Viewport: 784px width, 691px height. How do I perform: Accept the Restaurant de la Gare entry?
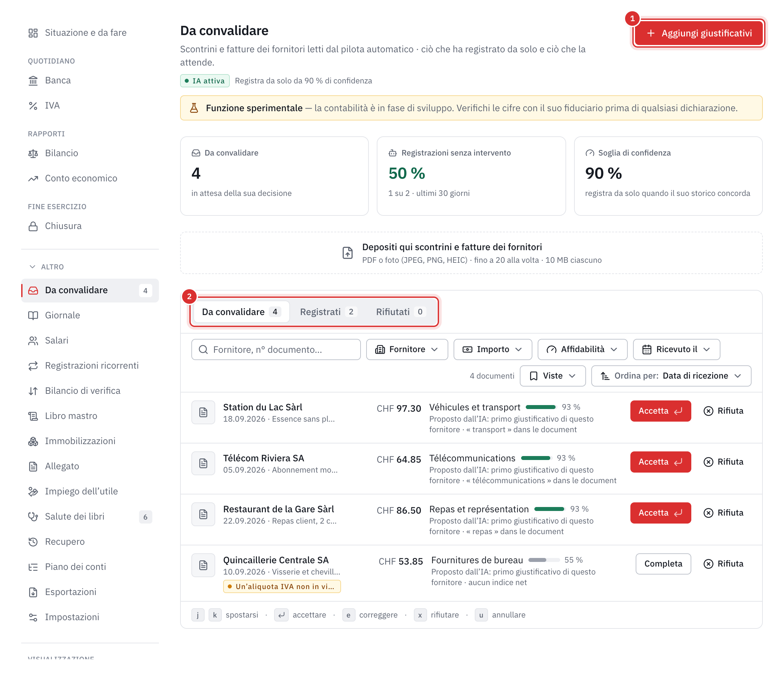[661, 513]
